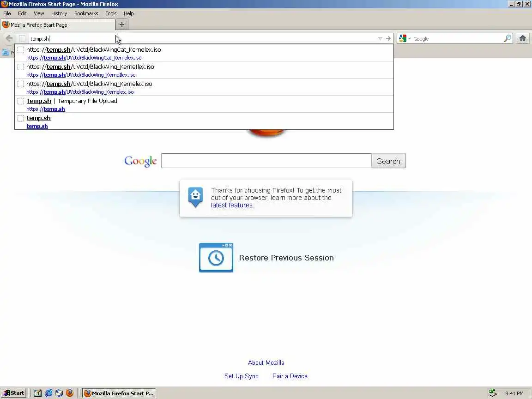The height and width of the screenshot is (399, 532).
Task: Click the Restore Previous Session clock icon
Action: coord(216,258)
